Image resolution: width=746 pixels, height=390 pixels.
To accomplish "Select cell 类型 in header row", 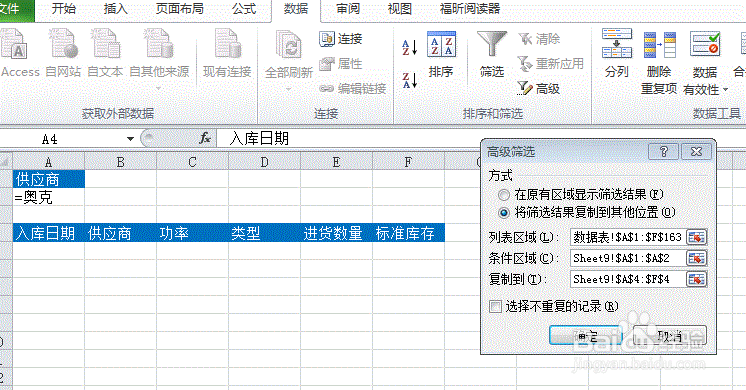I will (264, 233).
